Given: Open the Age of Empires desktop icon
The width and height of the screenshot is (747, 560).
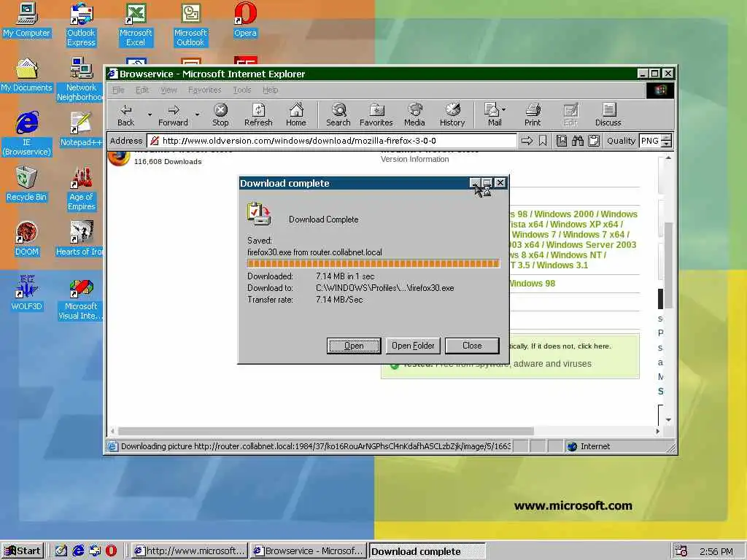Looking at the screenshot, I should pos(81,189).
